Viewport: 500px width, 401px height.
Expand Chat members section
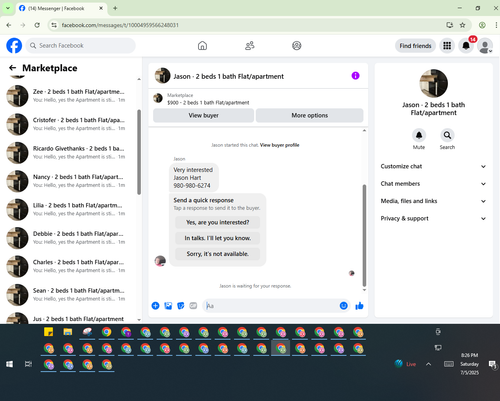tap(433, 184)
